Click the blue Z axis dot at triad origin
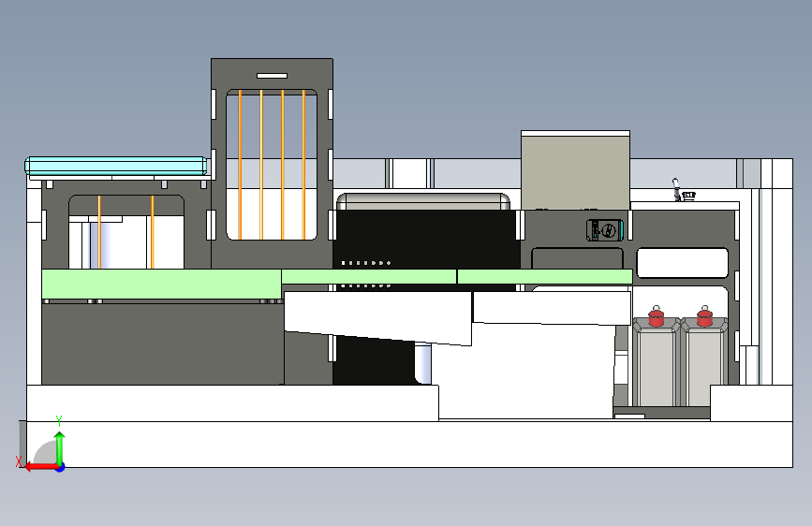Image resolution: width=812 pixels, height=526 pixels. click(x=61, y=467)
